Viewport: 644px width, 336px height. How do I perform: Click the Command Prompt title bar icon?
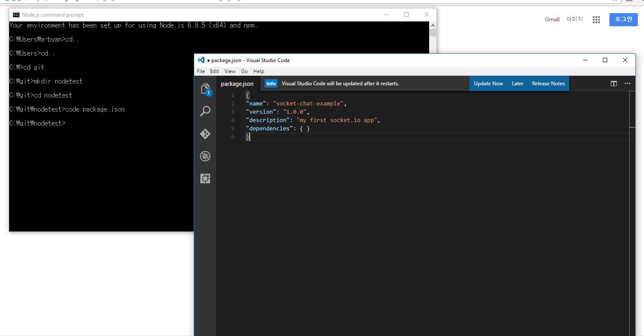pos(16,15)
